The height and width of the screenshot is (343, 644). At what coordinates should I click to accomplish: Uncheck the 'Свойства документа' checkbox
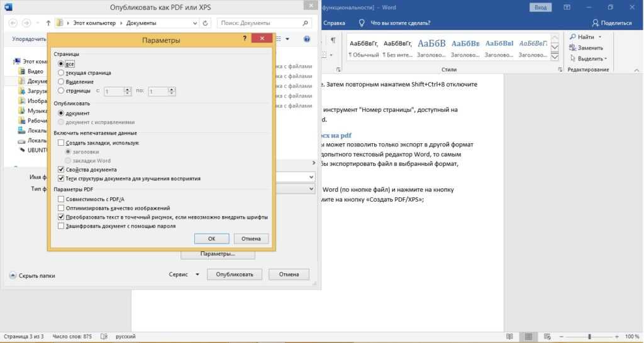[x=61, y=170]
